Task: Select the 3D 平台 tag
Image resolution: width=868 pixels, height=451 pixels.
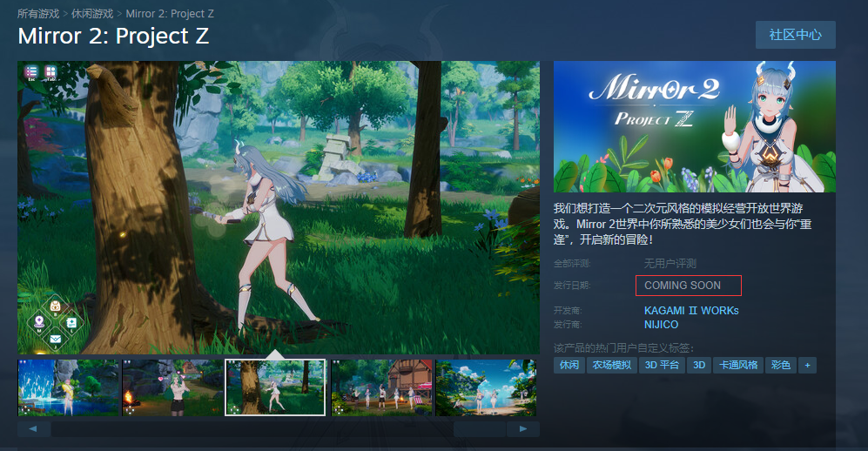Action: 662,365
